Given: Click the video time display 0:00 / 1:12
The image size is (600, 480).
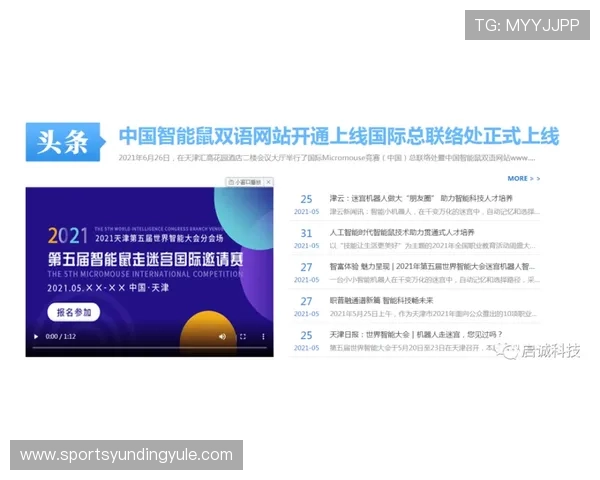Looking at the screenshot, I should tap(60, 336).
